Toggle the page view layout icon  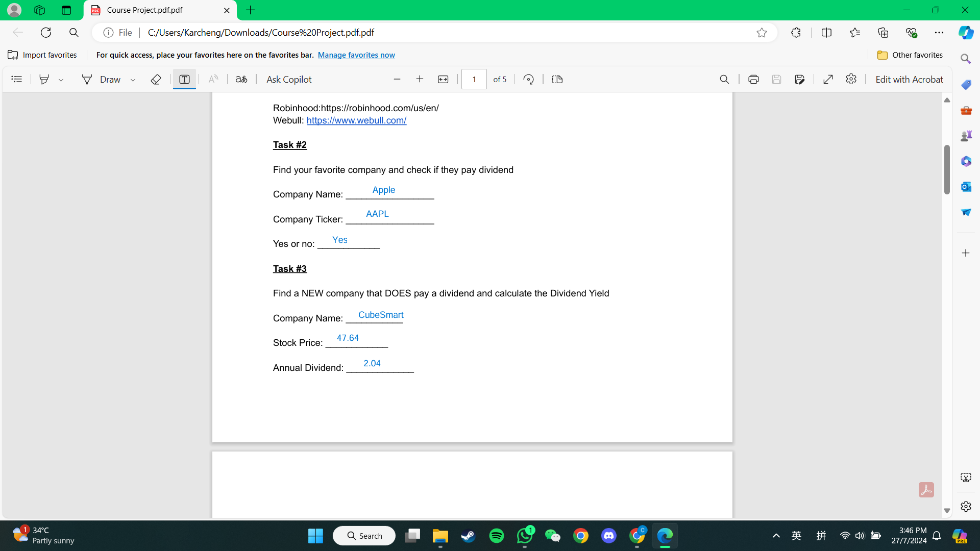[557, 79]
